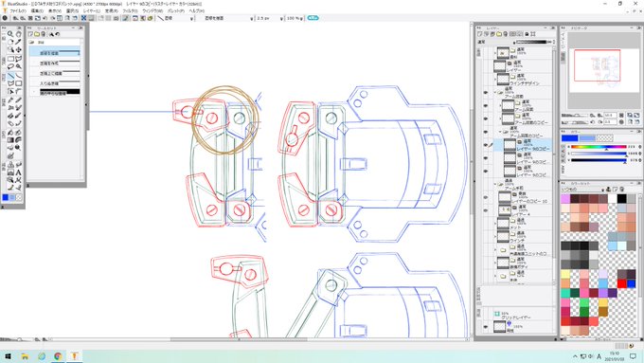Select the Hand pan tool
This screenshot has width=644, height=363.
(x=19, y=34)
